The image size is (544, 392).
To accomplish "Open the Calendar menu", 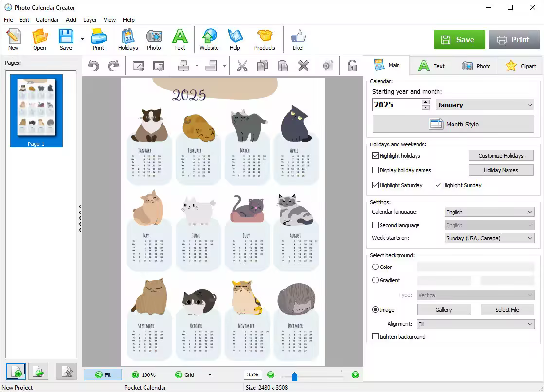I will (x=47, y=20).
